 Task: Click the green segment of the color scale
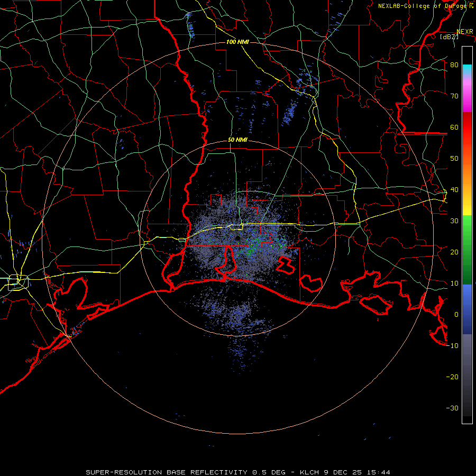click(x=467, y=250)
